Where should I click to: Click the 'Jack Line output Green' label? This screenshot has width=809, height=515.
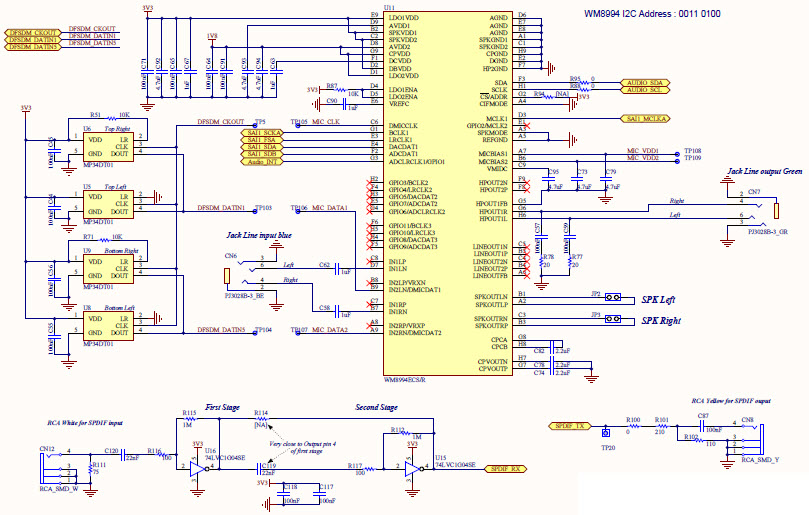tap(765, 171)
